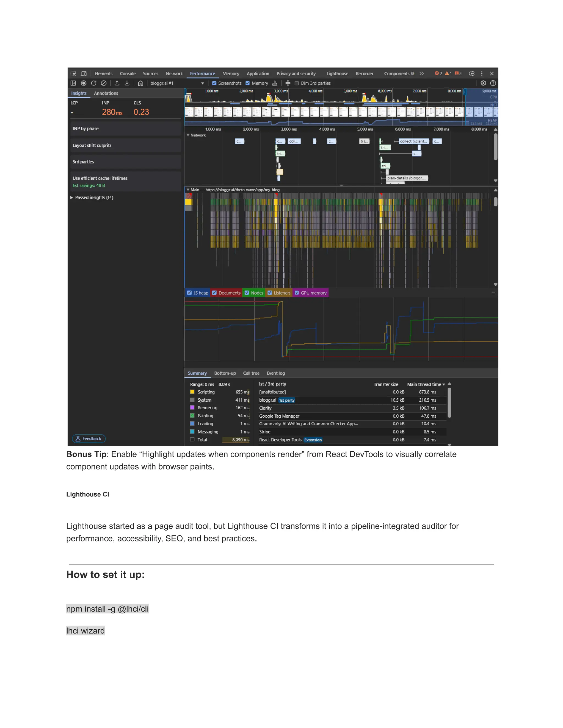Upload a saved trace profile
This screenshot has height=728, width=563.
tap(117, 83)
